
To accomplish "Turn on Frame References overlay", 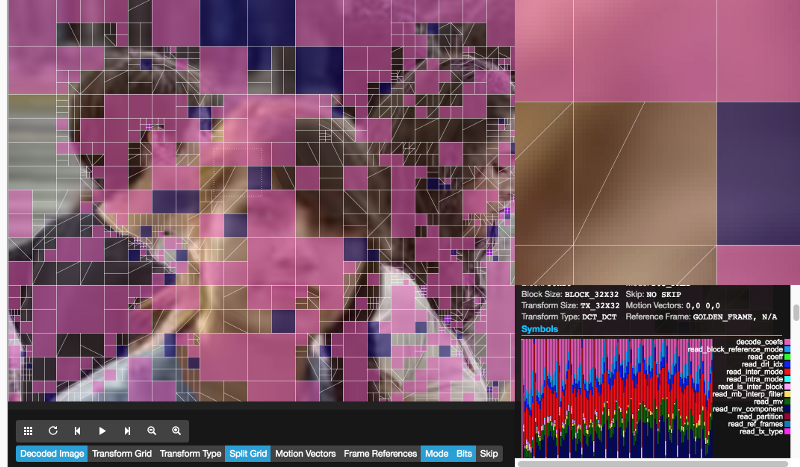I will coord(380,454).
